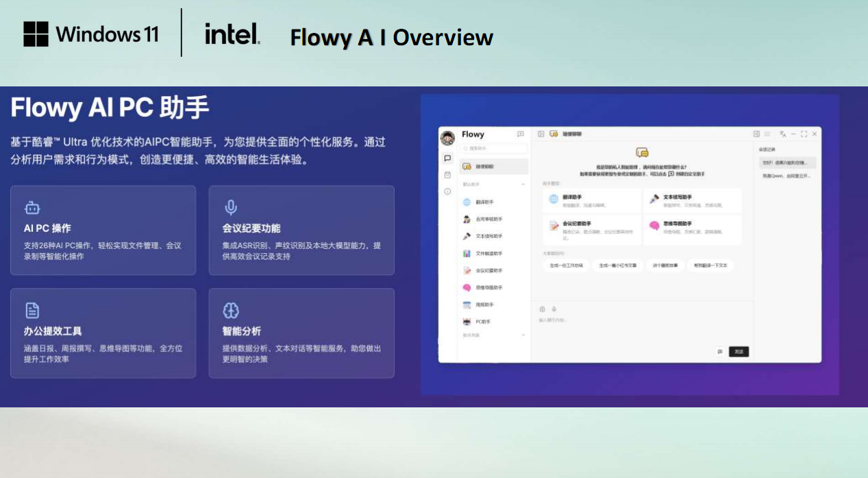Screen dimensions: 868x478
Task: Open the shopping bag store icon
Action: coord(447,175)
